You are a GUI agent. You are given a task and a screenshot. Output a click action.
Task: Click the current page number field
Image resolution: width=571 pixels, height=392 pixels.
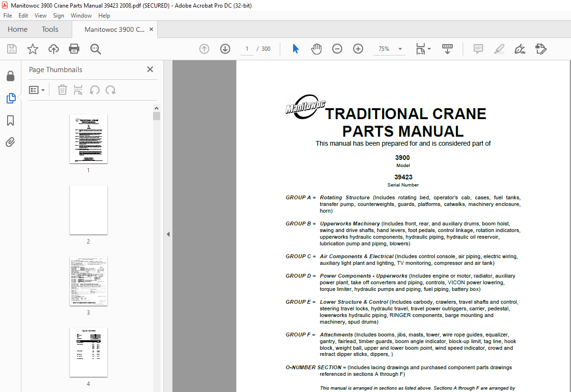(x=247, y=49)
